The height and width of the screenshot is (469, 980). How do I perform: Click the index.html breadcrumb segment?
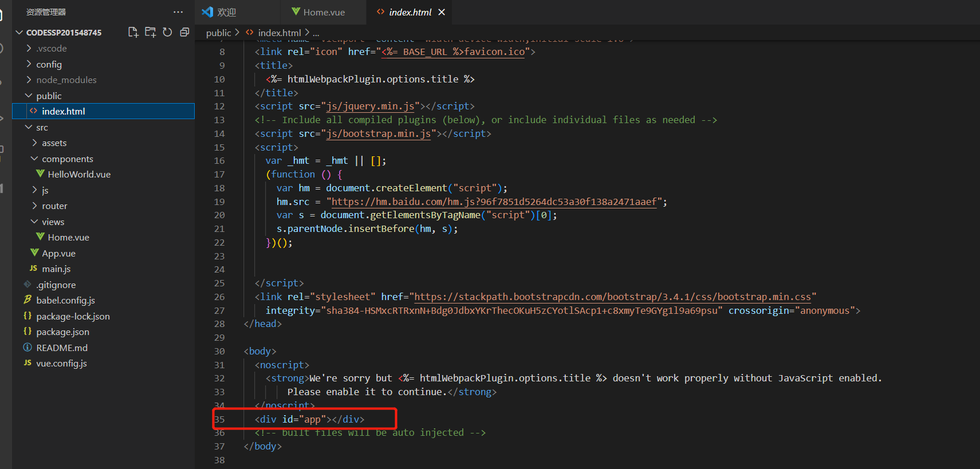point(280,33)
